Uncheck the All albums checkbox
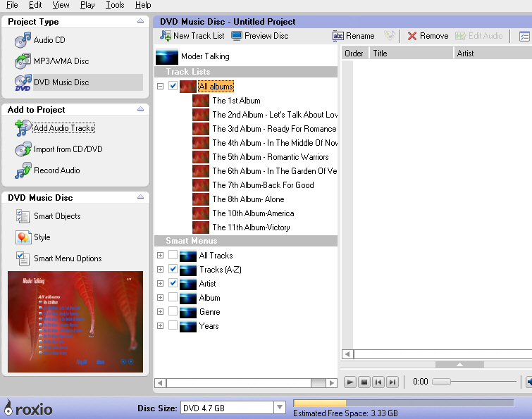Screen dimensions: 532x419 pyautogui.click(x=173, y=86)
